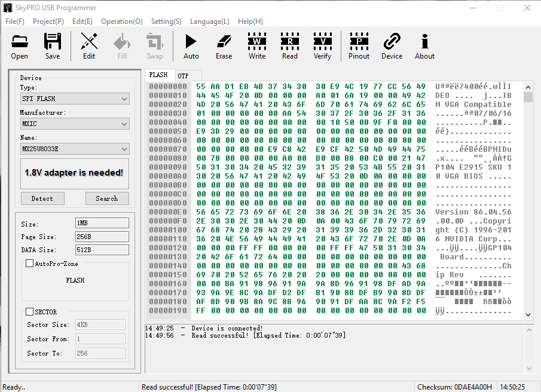Open the Help(H) menu
Viewport: 541px width, 392px height.
[x=250, y=22]
